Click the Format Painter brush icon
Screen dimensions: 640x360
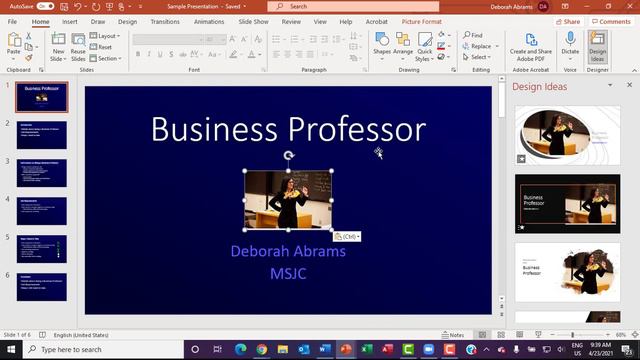(29, 58)
